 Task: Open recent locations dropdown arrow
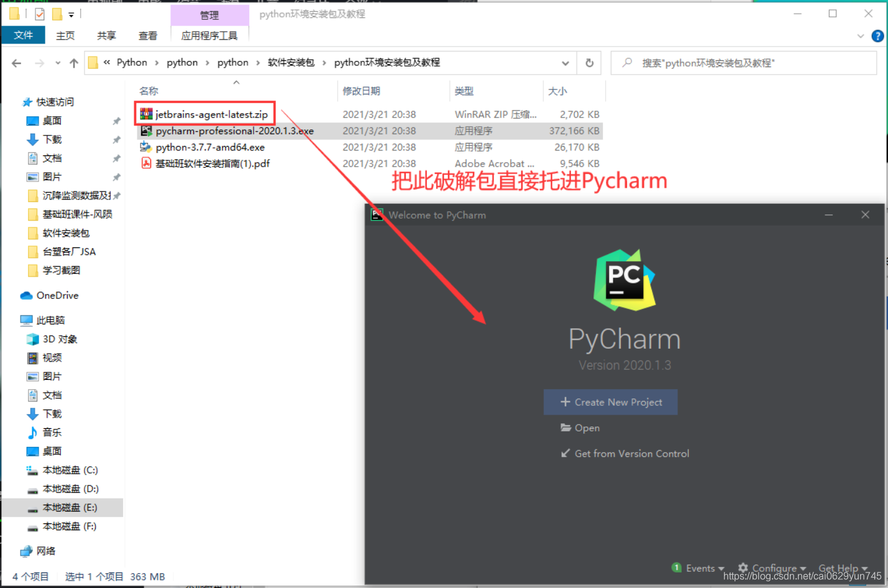click(x=58, y=63)
